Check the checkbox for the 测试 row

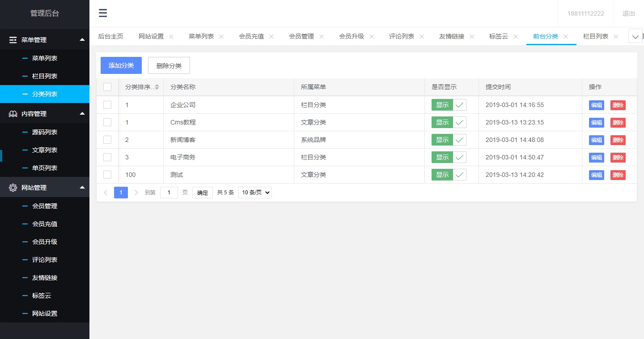(107, 175)
